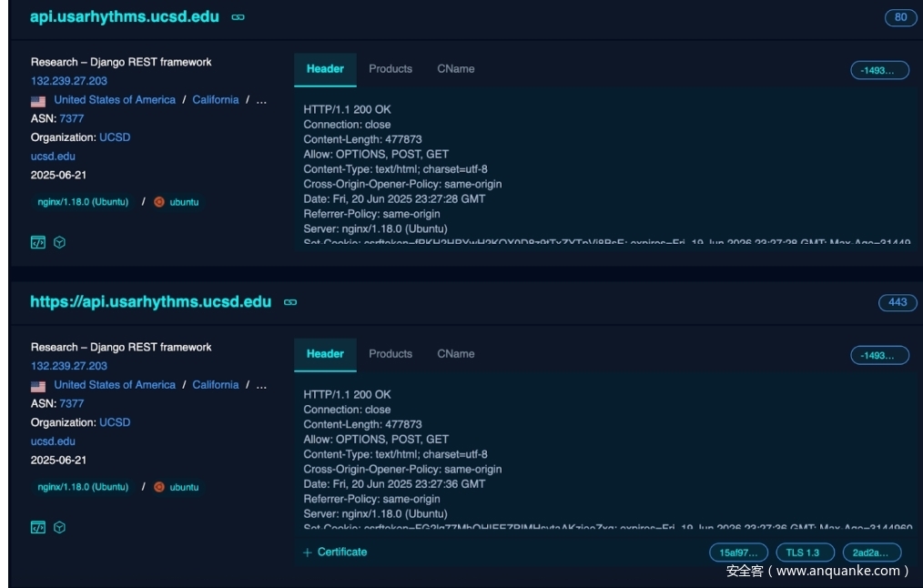Click the TLS 1.3 badge
The height and width of the screenshot is (588, 923).
[x=805, y=553]
